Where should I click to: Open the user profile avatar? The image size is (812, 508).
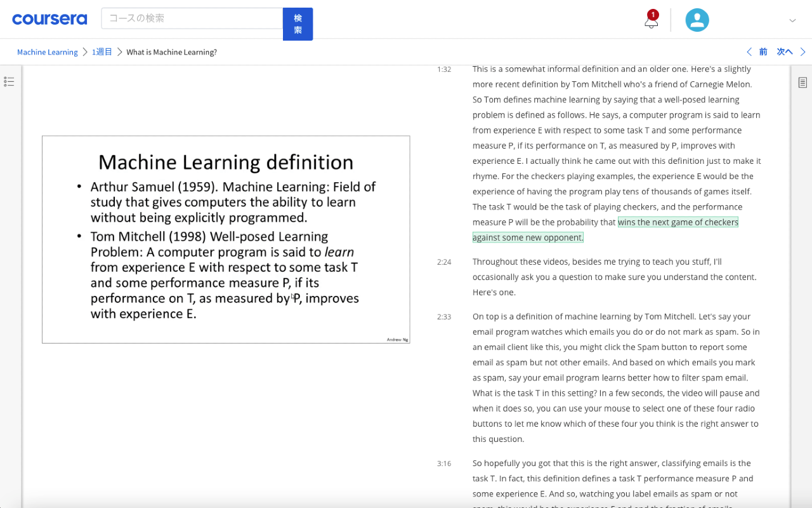click(x=697, y=20)
